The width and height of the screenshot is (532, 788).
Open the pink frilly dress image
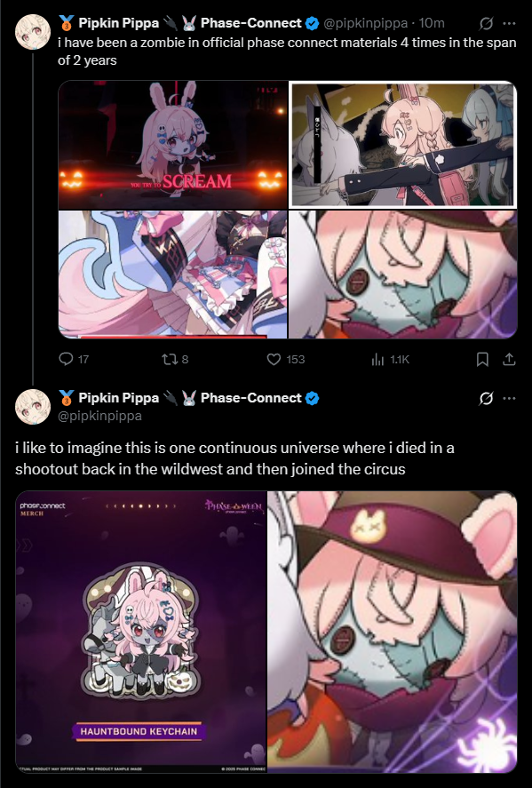[173, 275]
